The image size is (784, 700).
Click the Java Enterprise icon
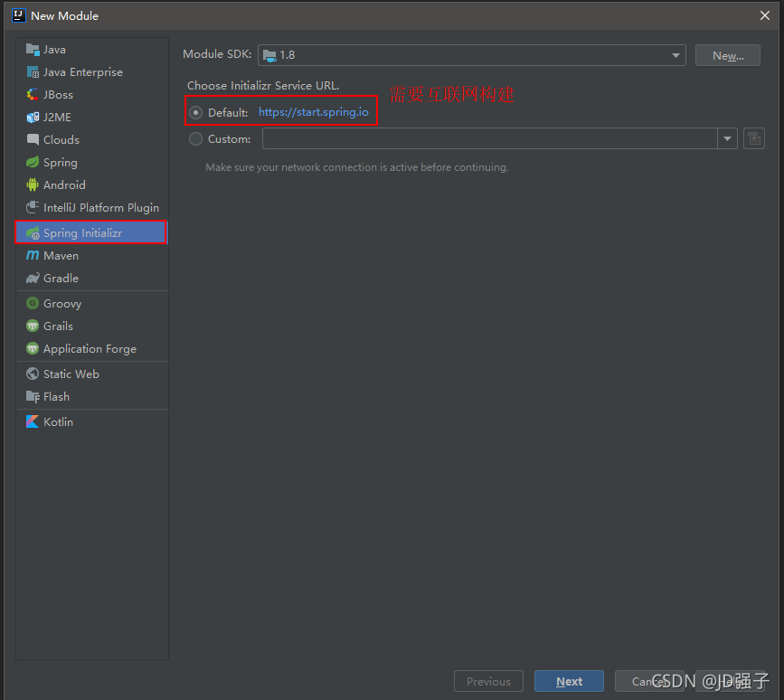[x=33, y=72]
